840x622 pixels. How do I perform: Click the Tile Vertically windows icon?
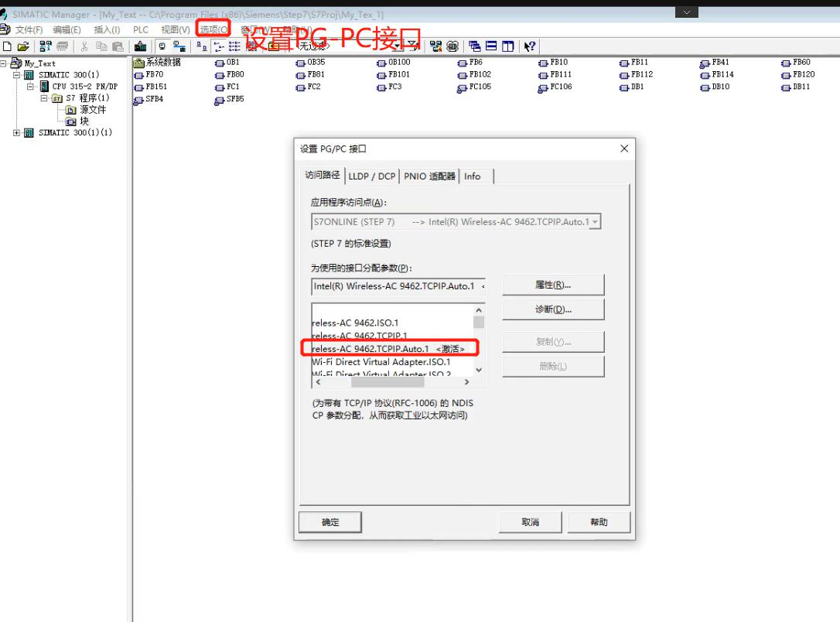(508, 46)
